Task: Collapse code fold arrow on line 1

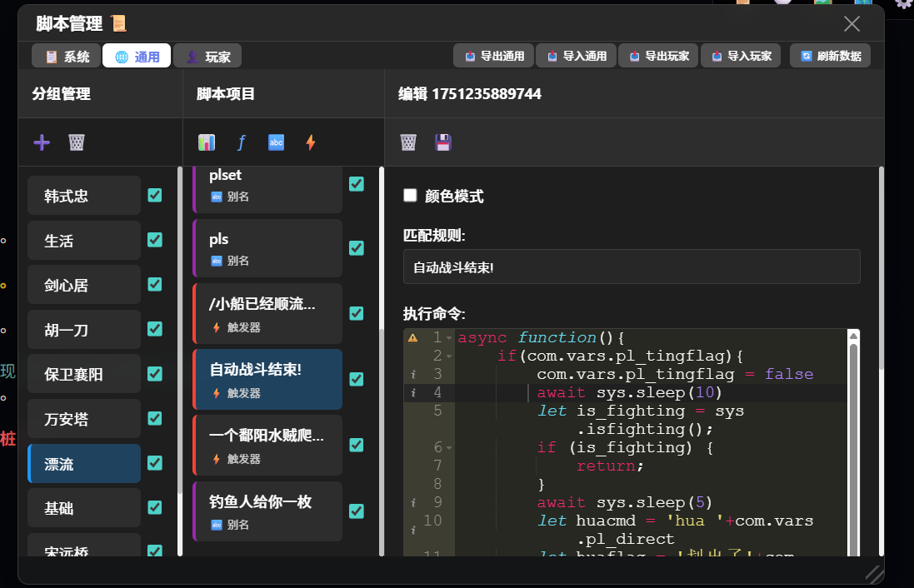Action: point(449,338)
